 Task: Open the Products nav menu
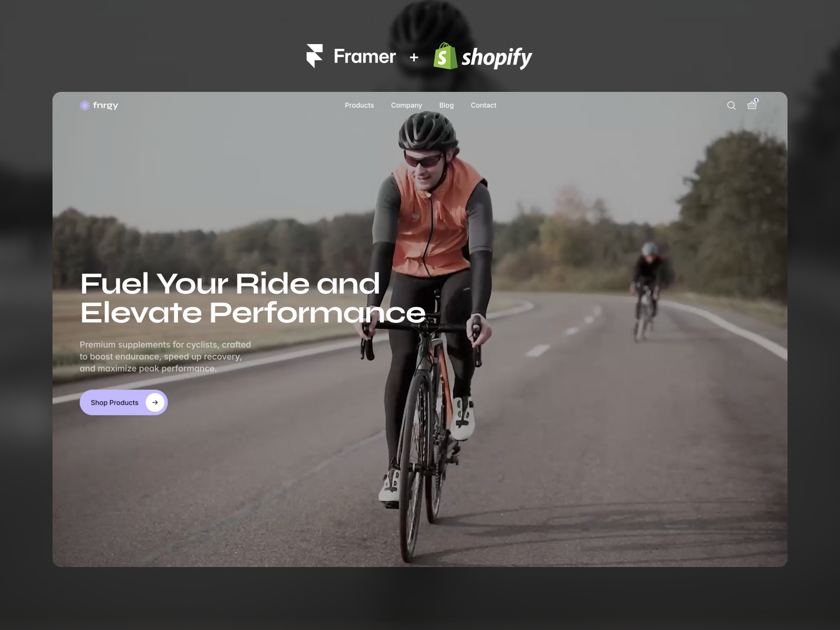[360, 106]
